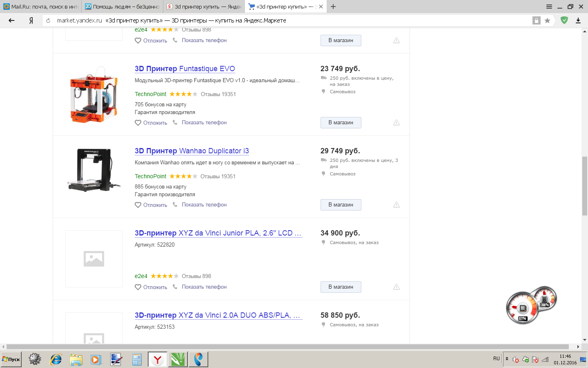Click the vertical scrollbar thumb
This screenshot has height=368, width=588.
(x=585, y=186)
